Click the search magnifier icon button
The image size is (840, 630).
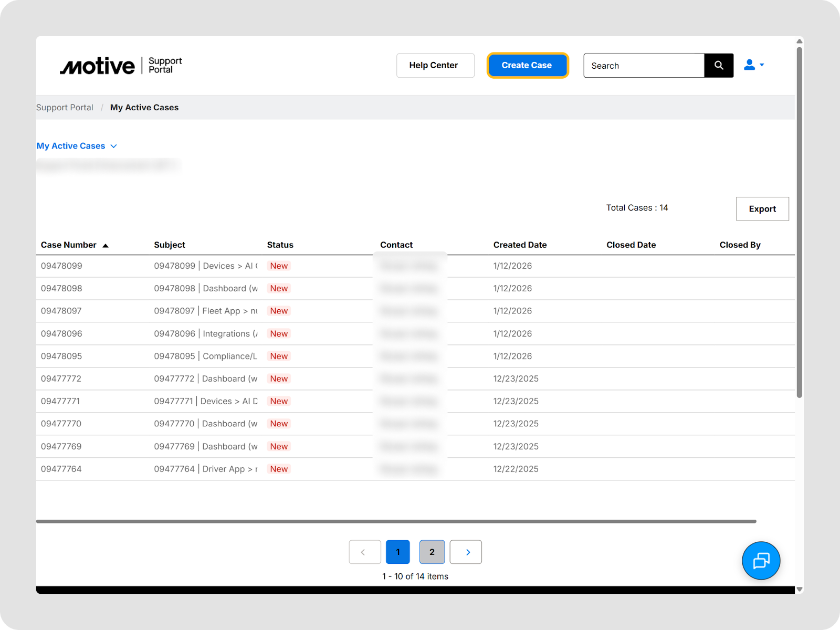click(718, 66)
